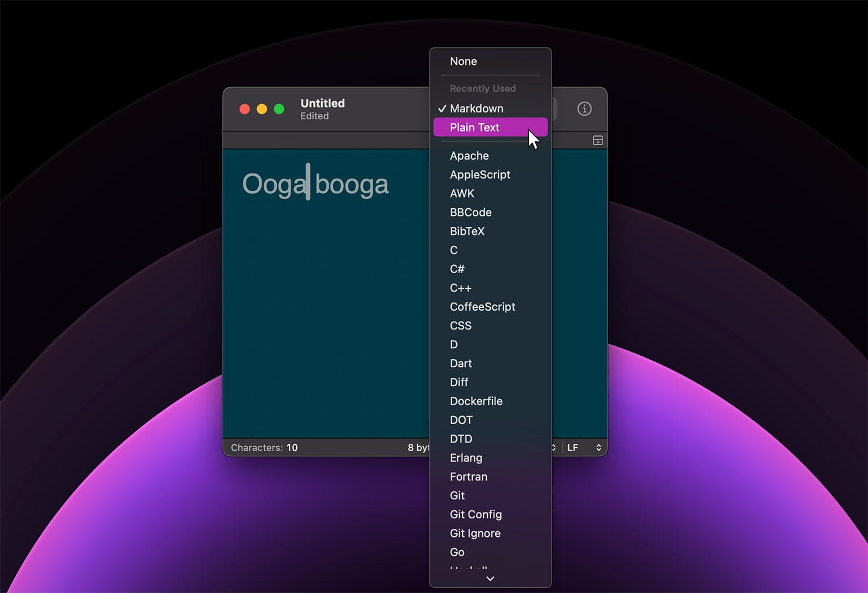Pick BibTeX syntax

point(490,231)
